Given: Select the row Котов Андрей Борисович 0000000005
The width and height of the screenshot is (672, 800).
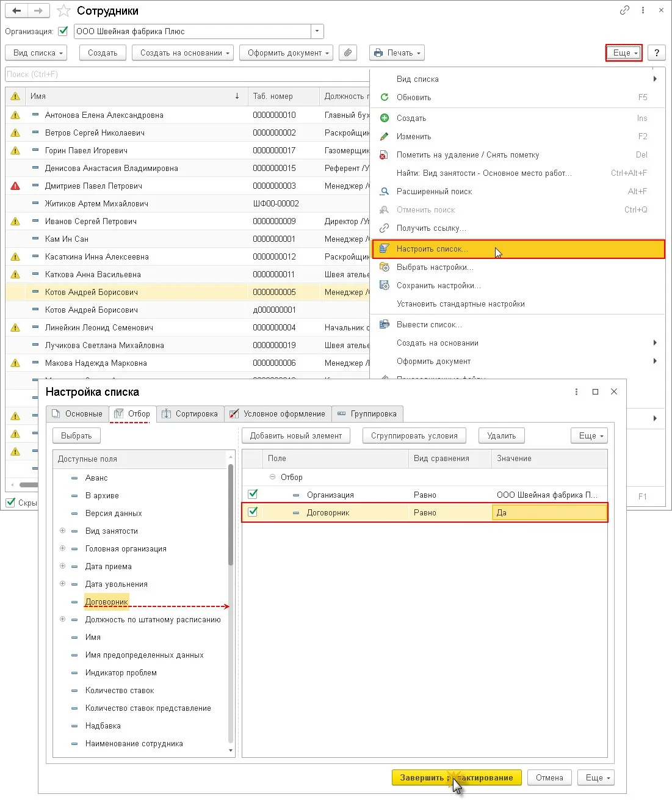Looking at the screenshot, I should click(187, 292).
